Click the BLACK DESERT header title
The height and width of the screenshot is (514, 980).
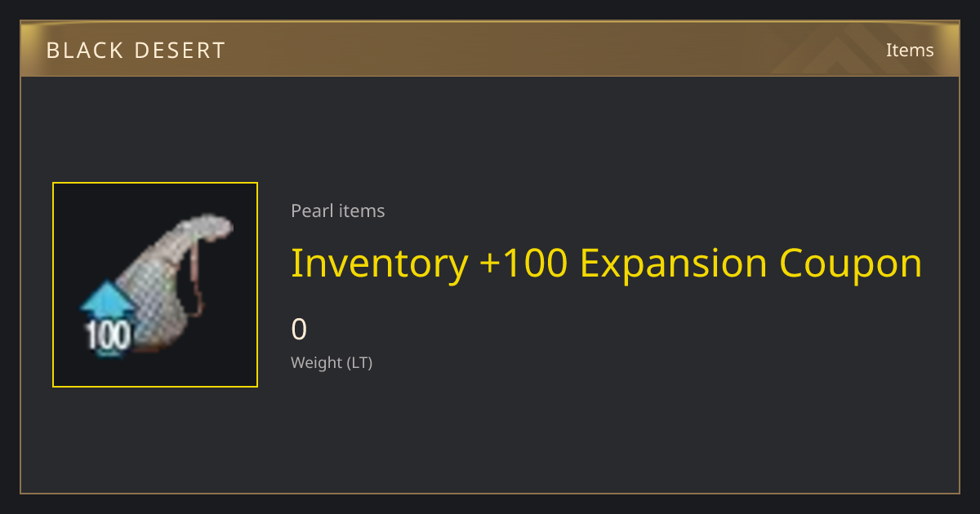point(136,51)
